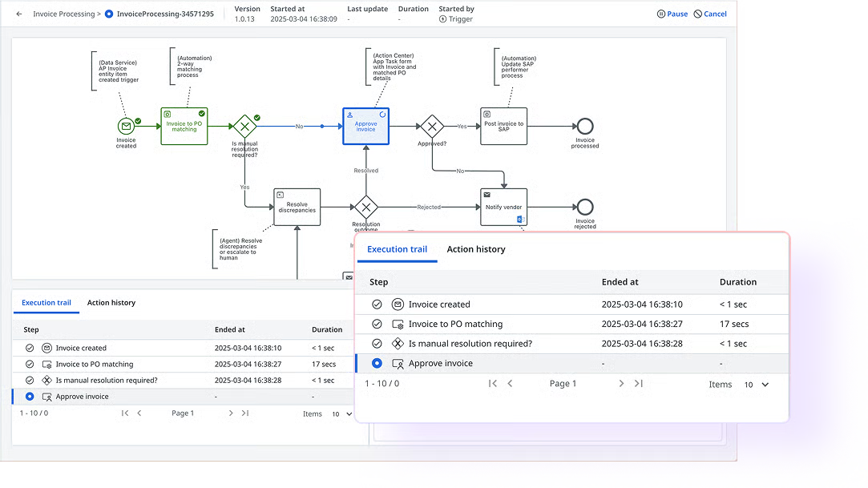Switch to Action history tab in background panel
The image size is (868, 488).
point(111,303)
